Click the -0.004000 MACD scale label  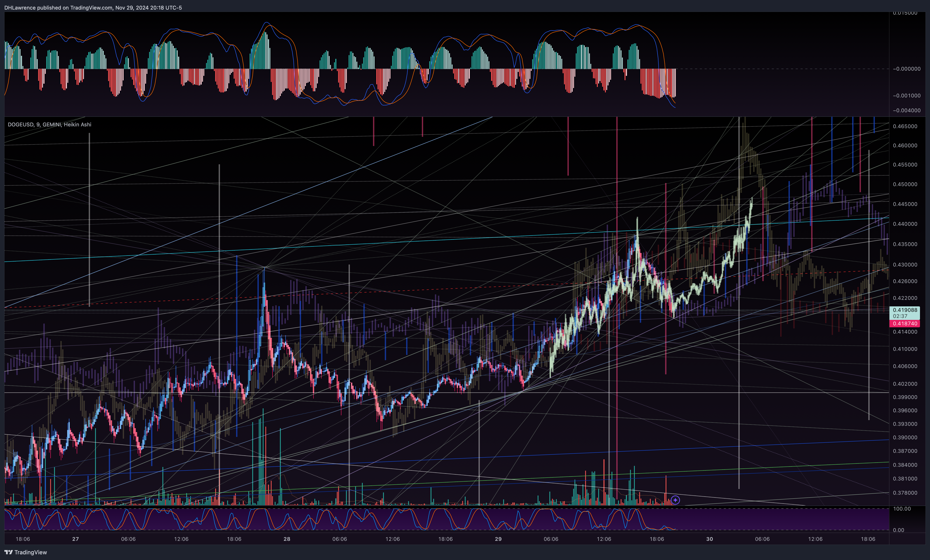(x=906, y=110)
